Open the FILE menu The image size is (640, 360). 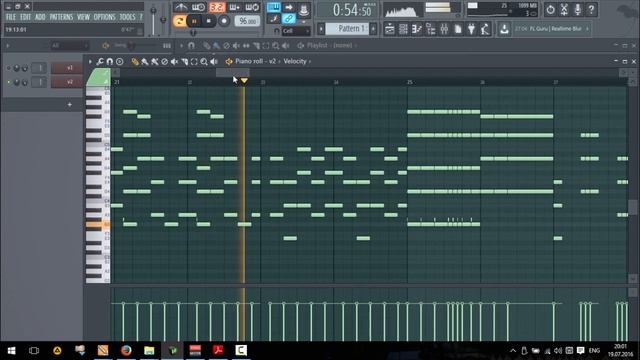11,17
